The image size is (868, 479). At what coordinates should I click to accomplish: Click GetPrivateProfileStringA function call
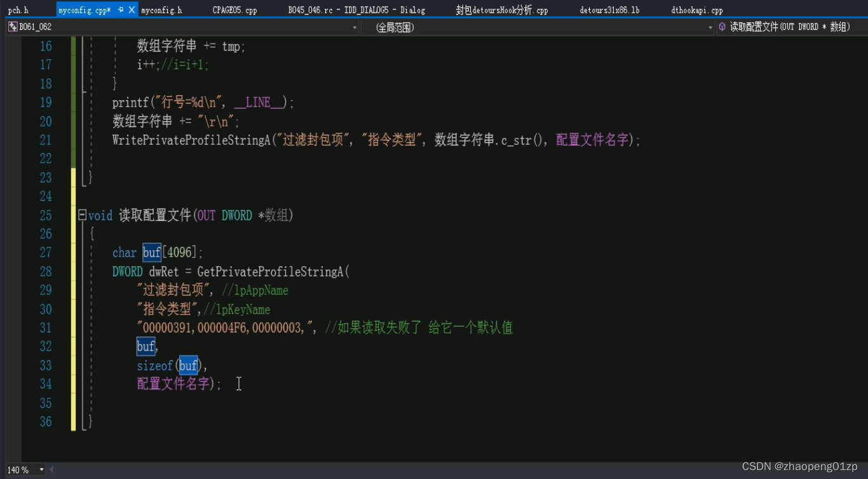271,272
